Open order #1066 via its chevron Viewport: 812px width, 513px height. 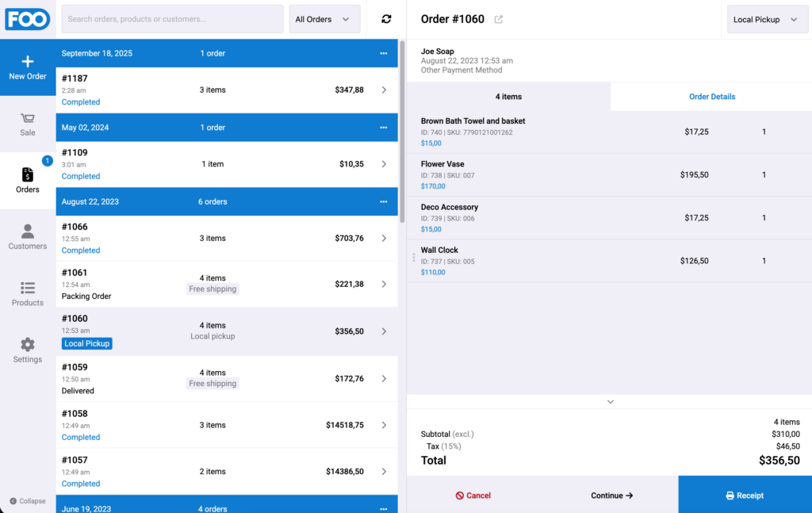[x=384, y=238]
